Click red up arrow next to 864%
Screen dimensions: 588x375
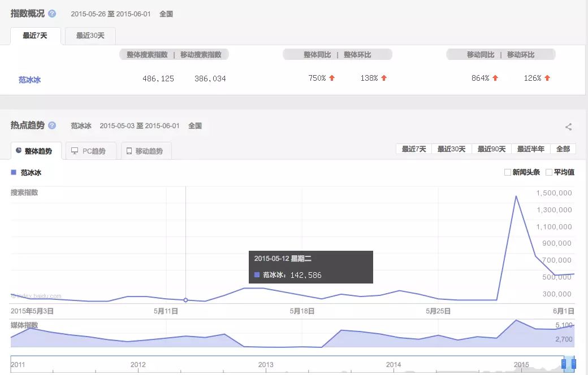(x=495, y=78)
